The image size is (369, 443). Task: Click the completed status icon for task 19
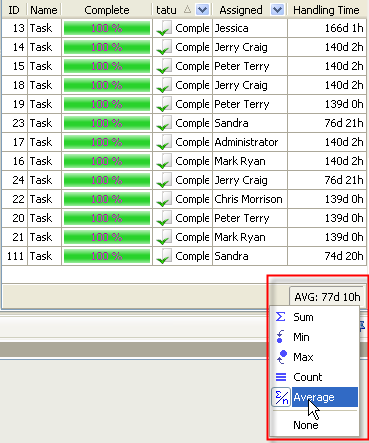tap(164, 104)
